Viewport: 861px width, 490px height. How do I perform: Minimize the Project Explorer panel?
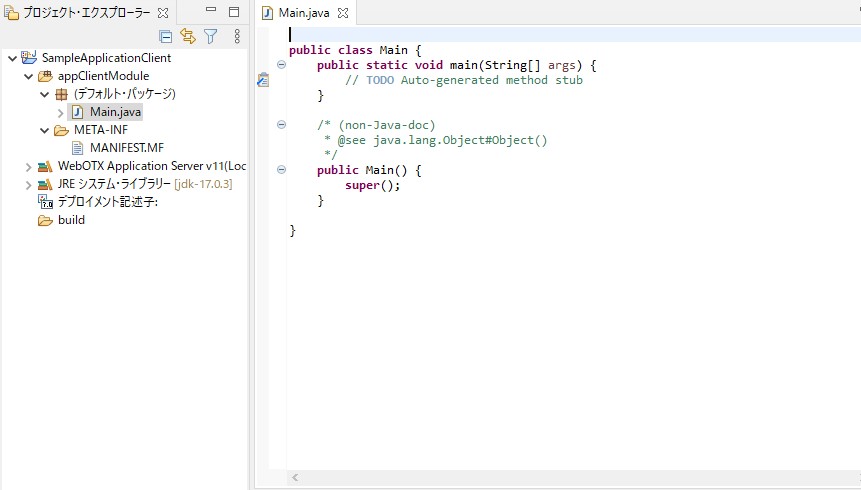212,12
